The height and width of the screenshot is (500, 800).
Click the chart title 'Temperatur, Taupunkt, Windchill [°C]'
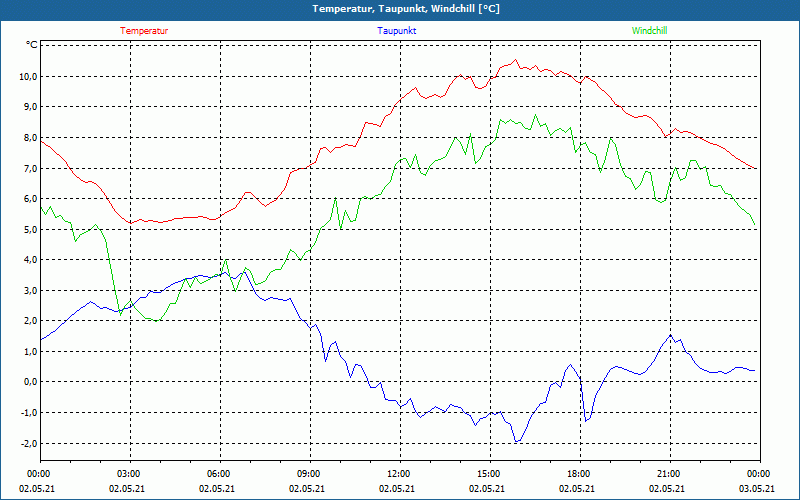click(406, 9)
